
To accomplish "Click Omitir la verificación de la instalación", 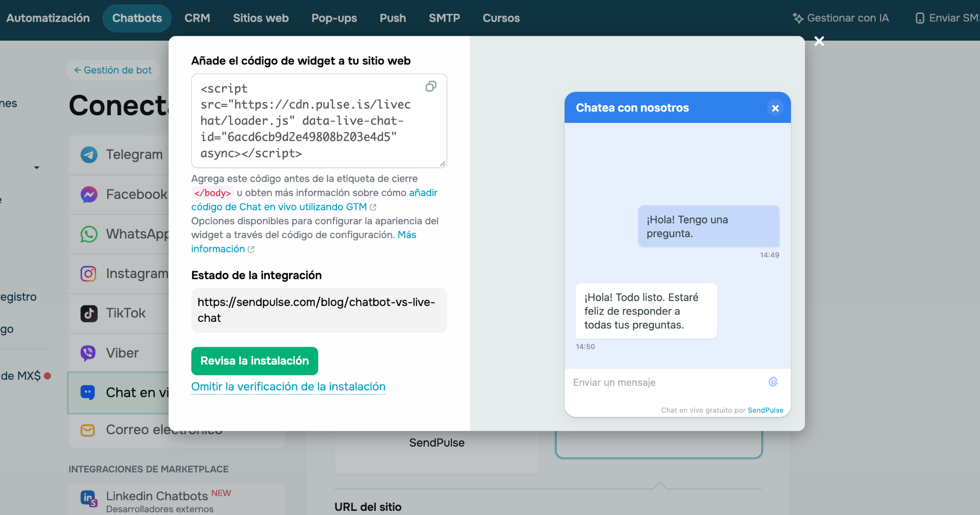I will click(x=289, y=386).
